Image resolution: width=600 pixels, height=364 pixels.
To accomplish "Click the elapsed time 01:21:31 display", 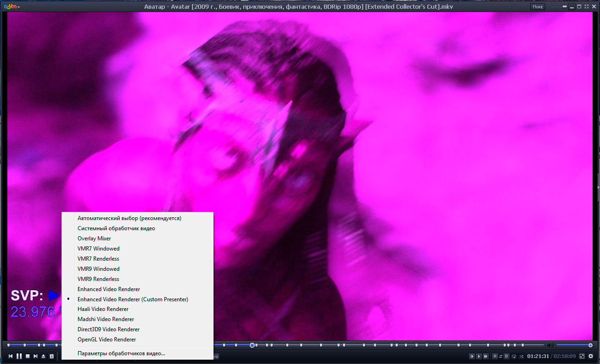I will [538, 356].
